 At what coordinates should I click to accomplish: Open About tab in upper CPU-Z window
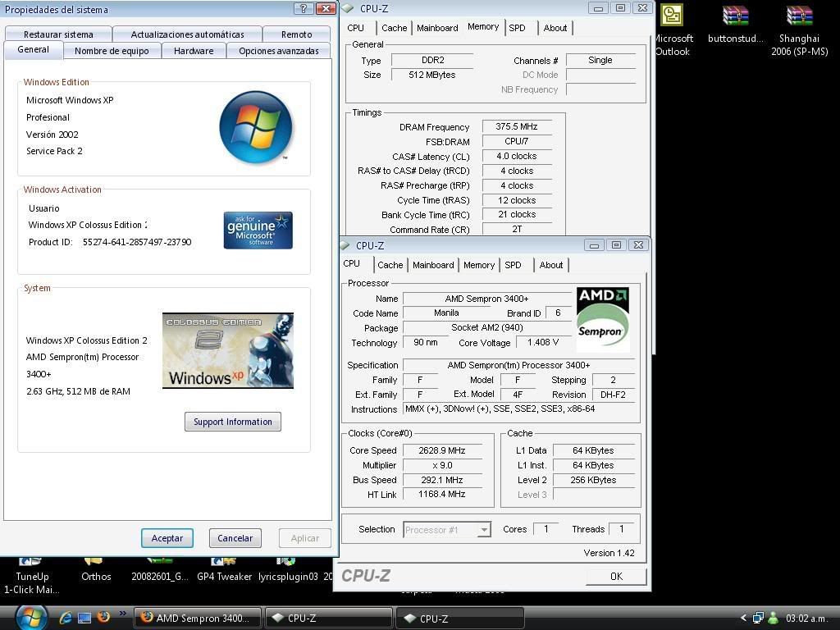click(555, 28)
